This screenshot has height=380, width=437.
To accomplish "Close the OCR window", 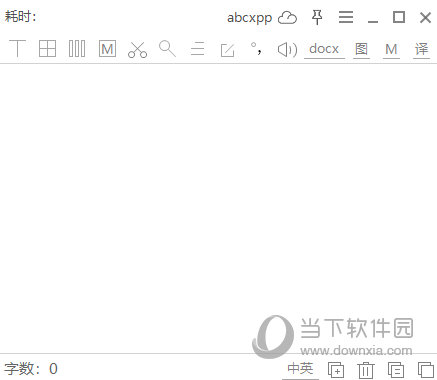I will [425, 17].
